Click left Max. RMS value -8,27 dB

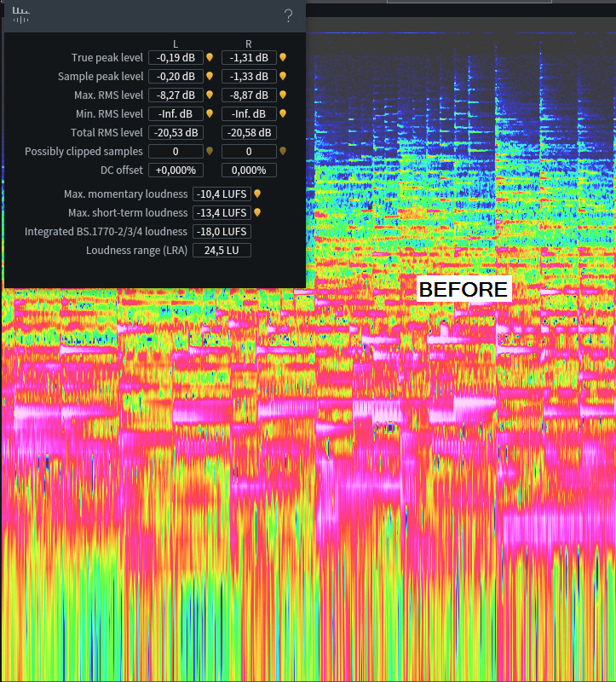176,95
